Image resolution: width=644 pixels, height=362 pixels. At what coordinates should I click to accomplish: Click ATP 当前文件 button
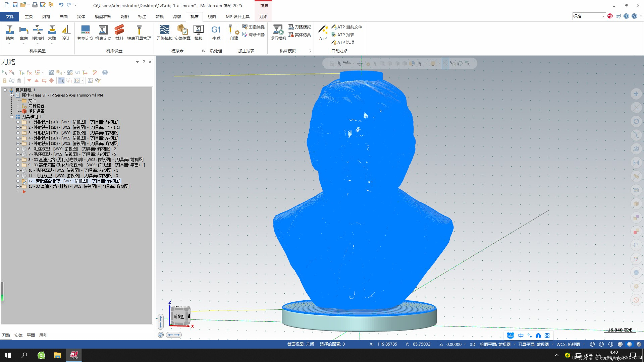(x=347, y=27)
